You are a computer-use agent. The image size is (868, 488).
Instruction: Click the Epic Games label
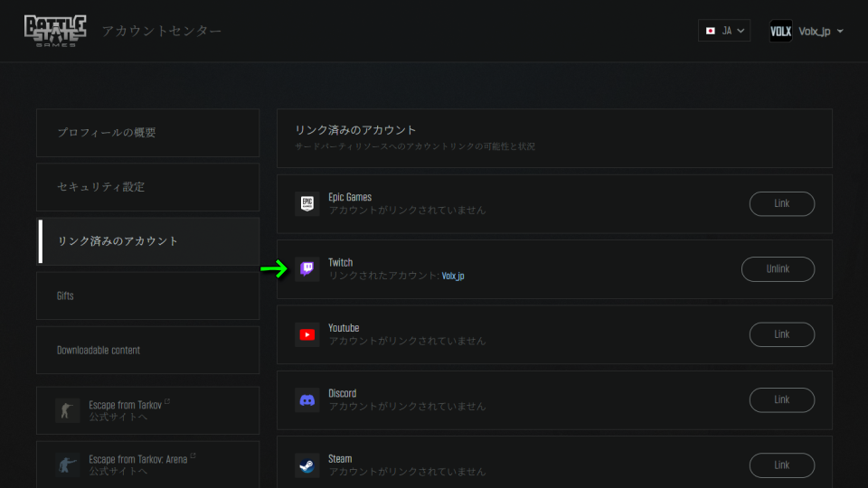click(350, 197)
